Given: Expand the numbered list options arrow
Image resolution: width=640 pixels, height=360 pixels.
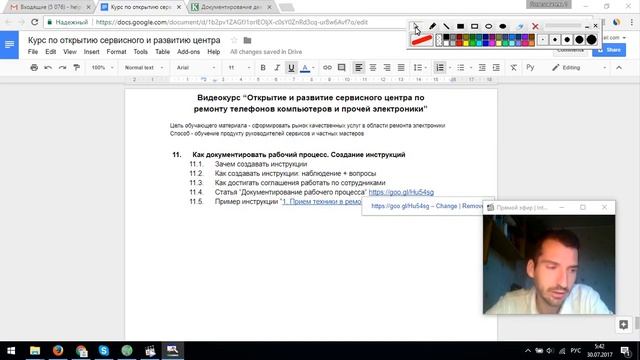Looking at the screenshot, I should (450, 68).
